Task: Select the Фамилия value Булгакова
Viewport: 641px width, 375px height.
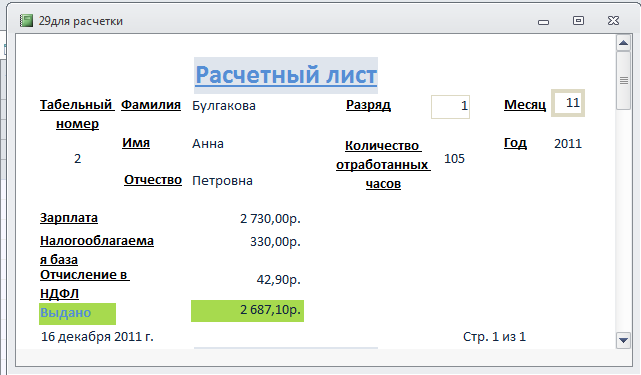Action: point(224,106)
